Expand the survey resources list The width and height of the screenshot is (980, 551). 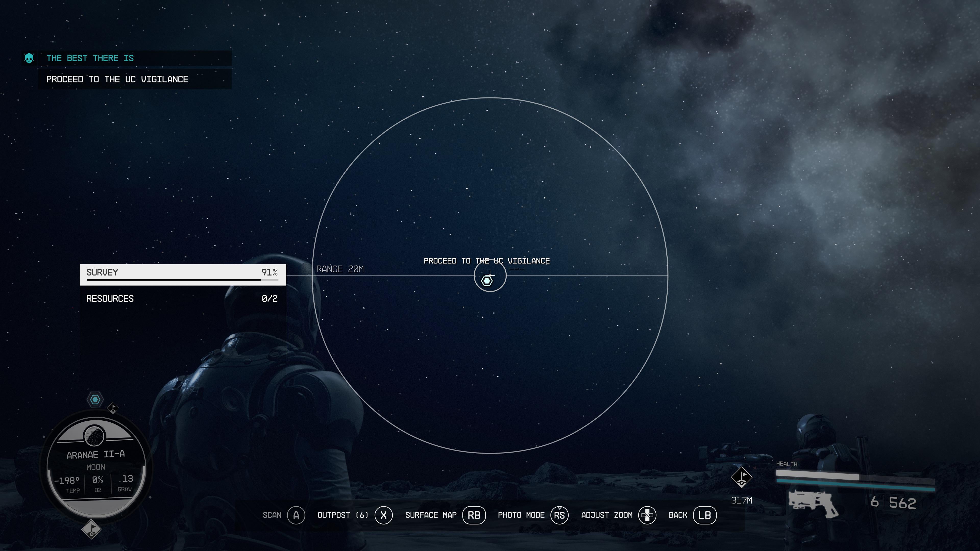(182, 298)
